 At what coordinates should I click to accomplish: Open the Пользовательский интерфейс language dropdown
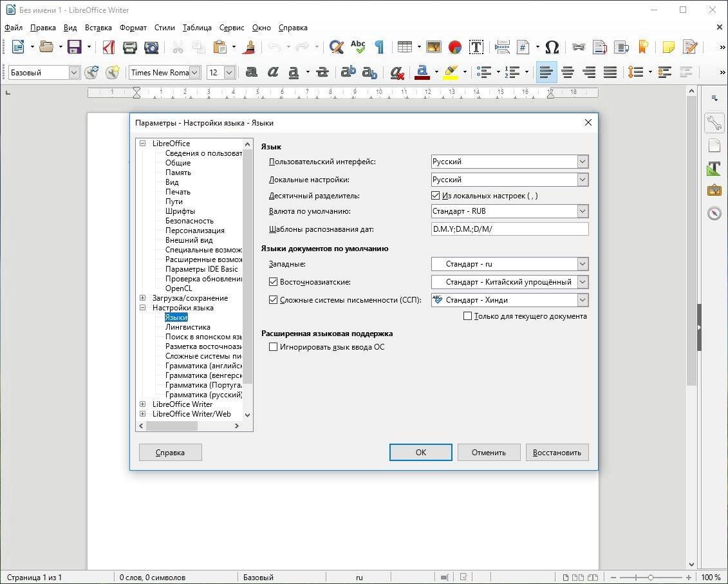pyautogui.click(x=583, y=162)
